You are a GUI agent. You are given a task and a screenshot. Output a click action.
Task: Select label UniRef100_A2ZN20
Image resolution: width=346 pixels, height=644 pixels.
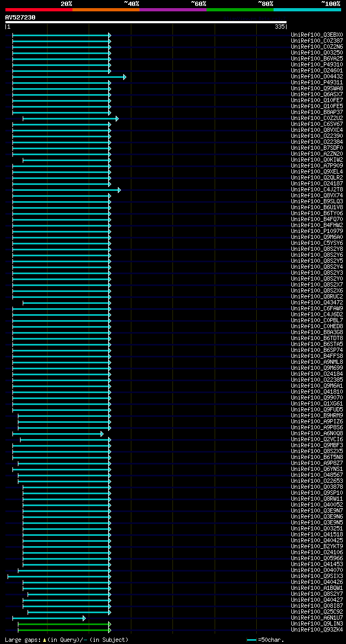(317, 154)
